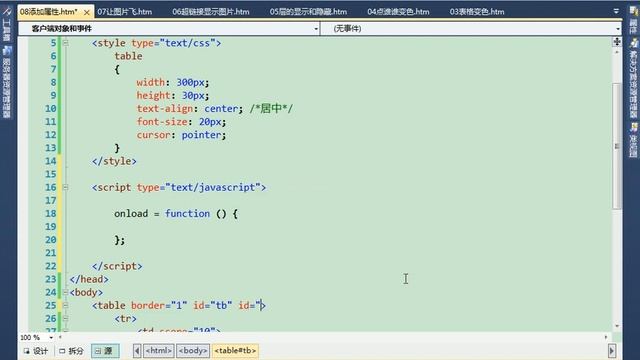Open the Class View tab on right edge
This screenshot has width=640, height=360.
pos(633,140)
